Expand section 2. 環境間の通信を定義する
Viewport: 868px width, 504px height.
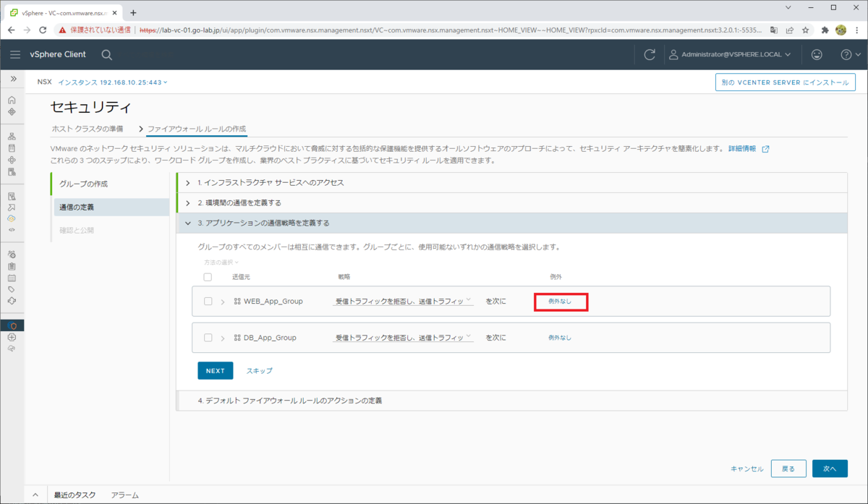pos(511,202)
